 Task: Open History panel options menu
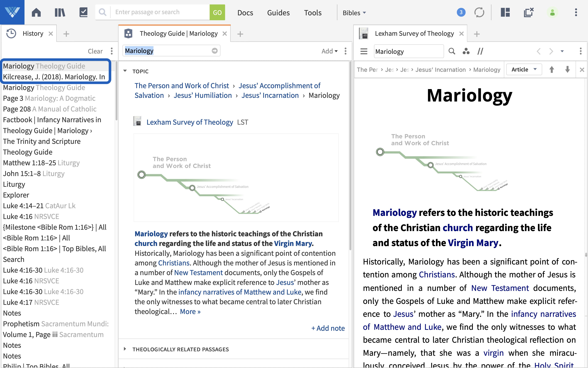point(111,51)
